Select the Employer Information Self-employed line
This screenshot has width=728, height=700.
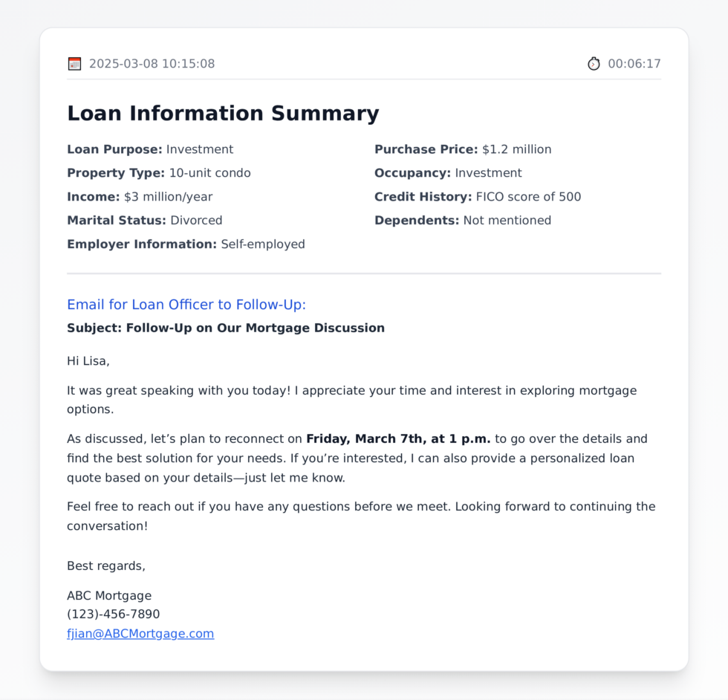point(186,244)
